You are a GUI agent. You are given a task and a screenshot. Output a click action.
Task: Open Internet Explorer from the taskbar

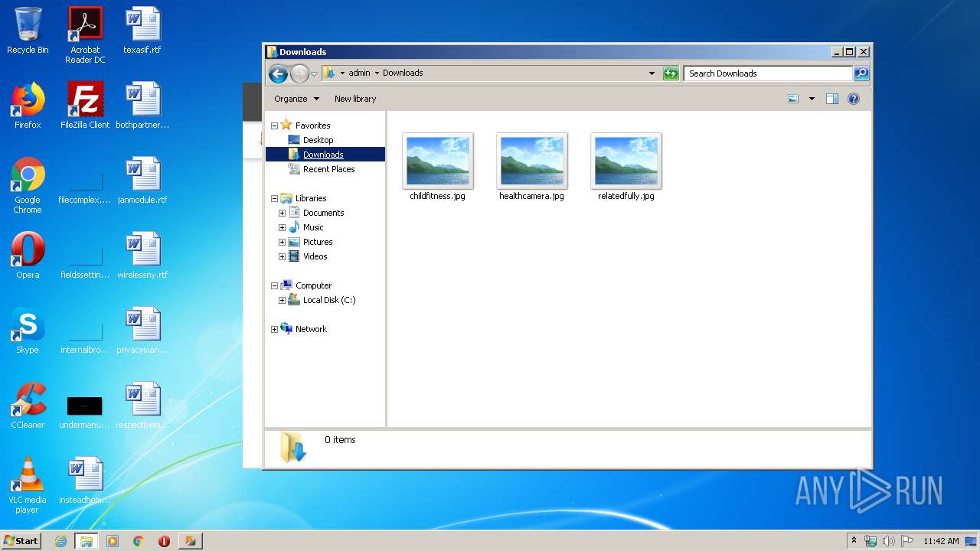[x=61, y=541]
